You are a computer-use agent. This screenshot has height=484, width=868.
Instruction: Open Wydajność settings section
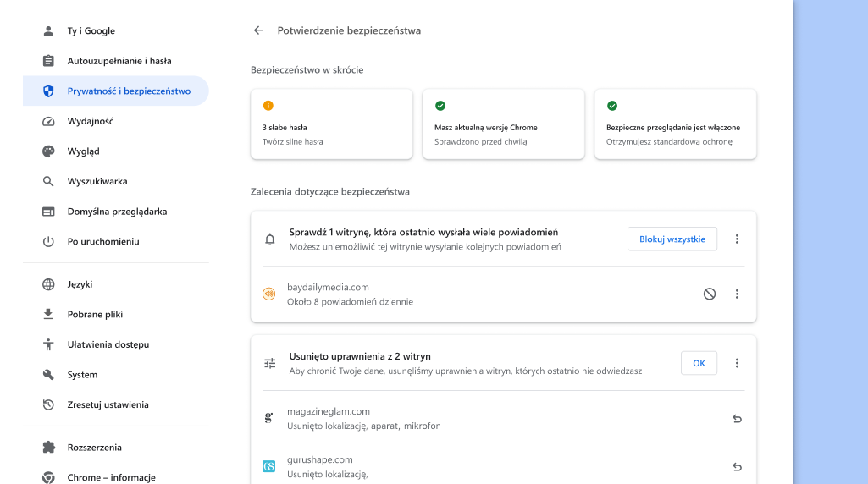[x=116, y=121]
